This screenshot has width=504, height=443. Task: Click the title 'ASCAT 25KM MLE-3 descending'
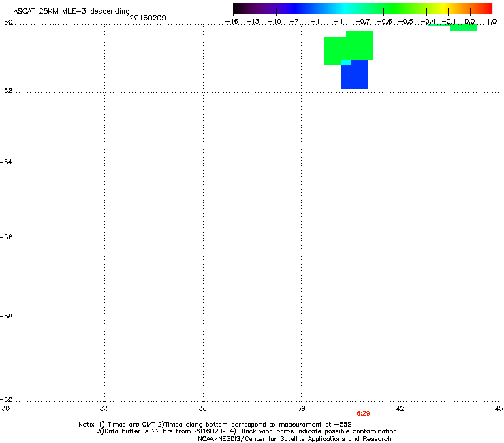coord(72,11)
